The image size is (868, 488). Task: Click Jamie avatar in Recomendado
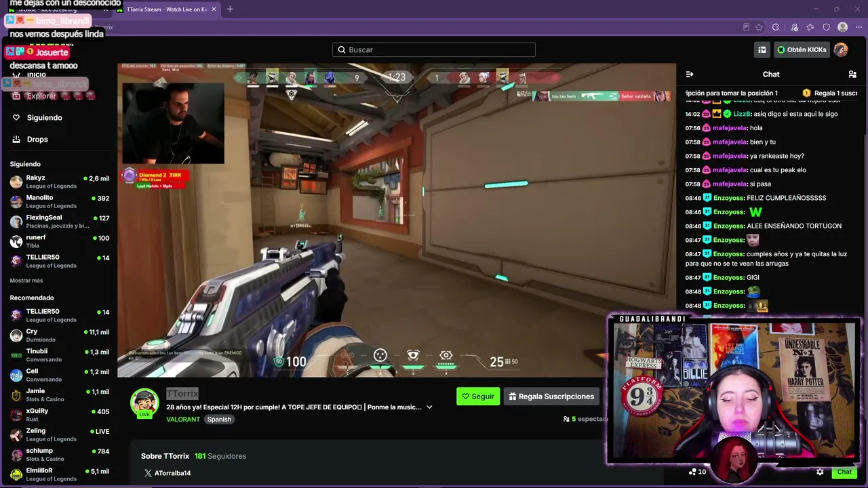coord(16,395)
